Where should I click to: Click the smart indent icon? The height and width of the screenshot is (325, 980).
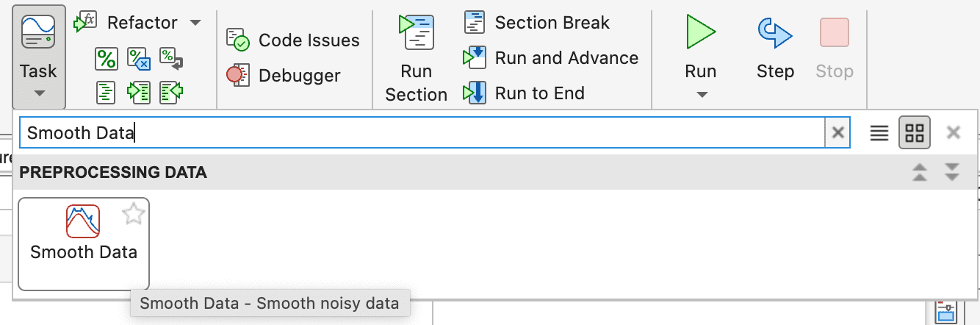click(x=107, y=91)
